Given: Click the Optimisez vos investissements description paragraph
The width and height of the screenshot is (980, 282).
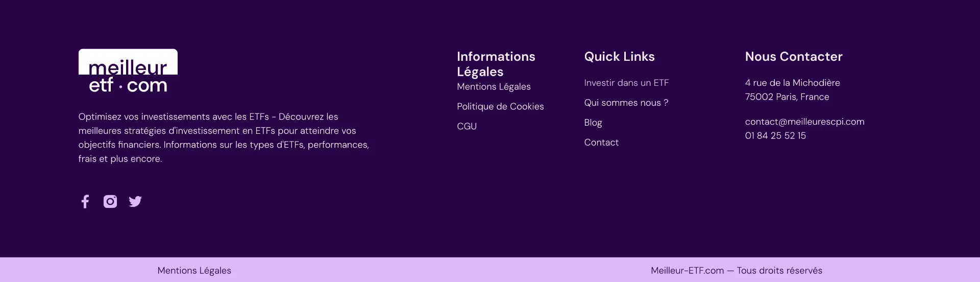Looking at the screenshot, I should [224, 138].
